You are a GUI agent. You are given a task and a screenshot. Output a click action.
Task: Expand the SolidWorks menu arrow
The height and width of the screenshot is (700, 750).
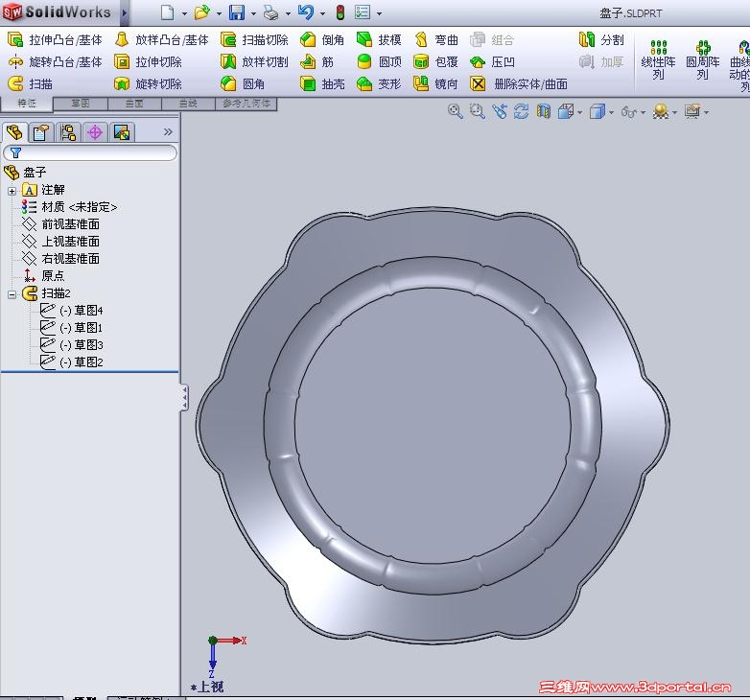pos(125,12)
